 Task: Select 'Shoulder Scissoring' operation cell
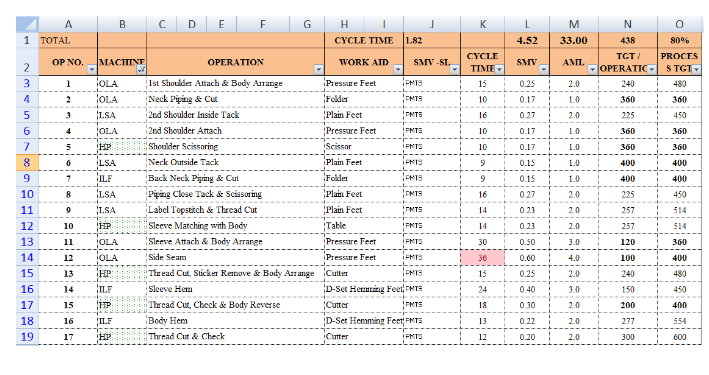tap(236, 147)
